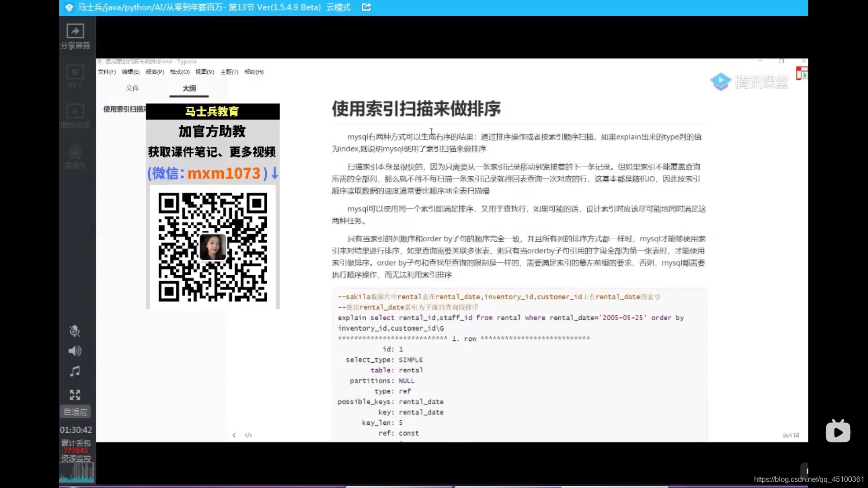Open the 段落(P) menu

(x=155, y=72)
